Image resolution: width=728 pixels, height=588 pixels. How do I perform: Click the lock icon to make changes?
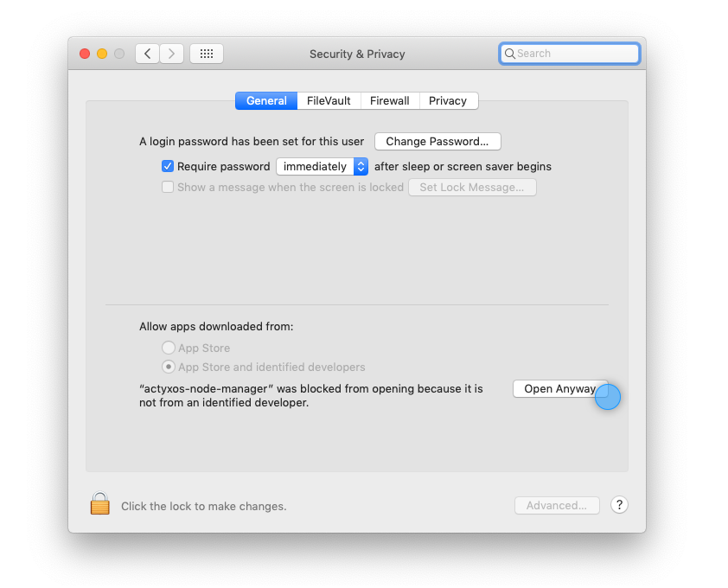(100, 504)
